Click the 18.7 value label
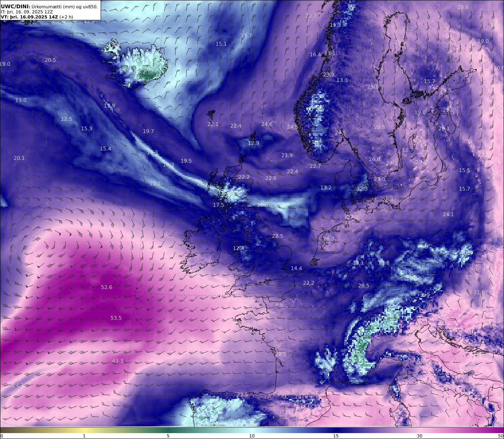 408,150
